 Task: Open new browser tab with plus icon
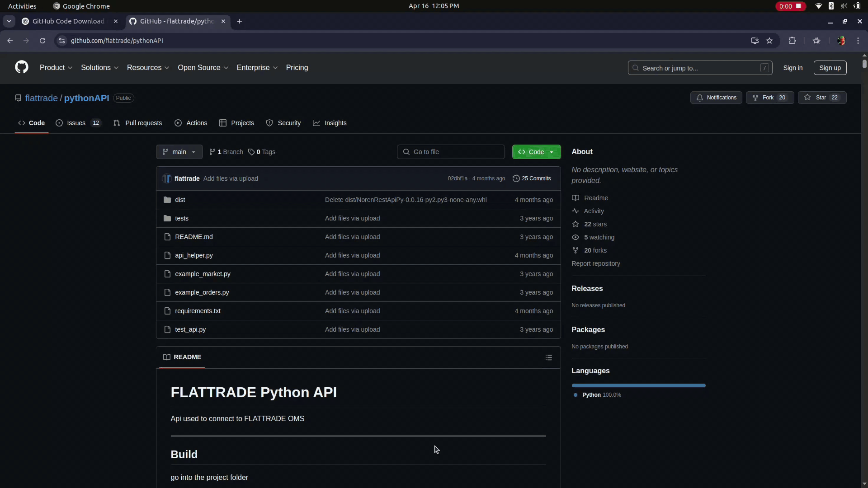pyautogui.click(x=240, y=21)
